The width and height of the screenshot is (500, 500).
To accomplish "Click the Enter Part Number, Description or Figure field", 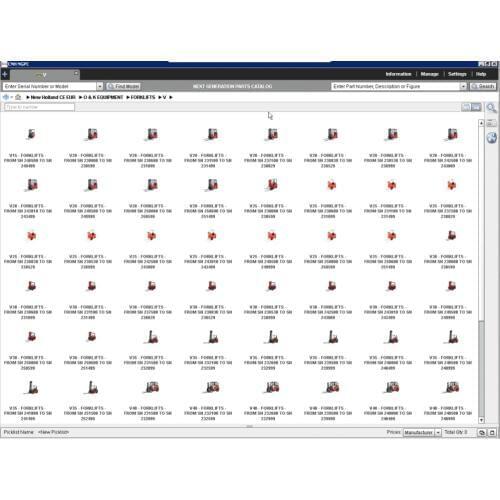I will [396, 86].
